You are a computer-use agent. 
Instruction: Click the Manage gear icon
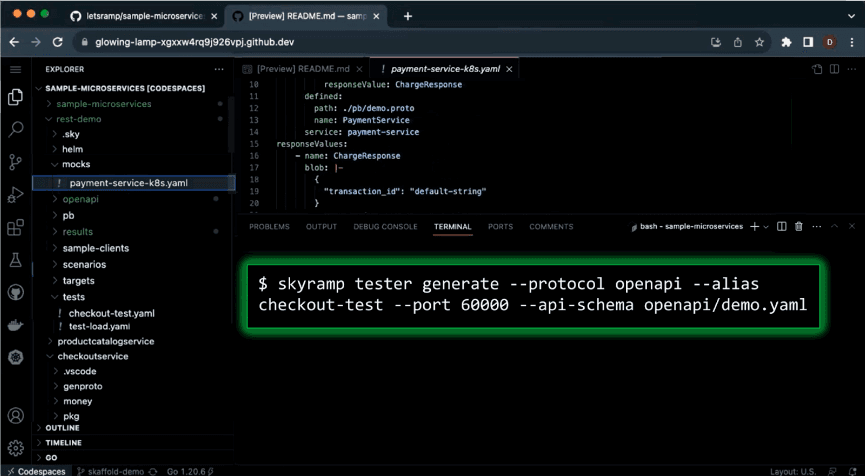click(15, 448)
